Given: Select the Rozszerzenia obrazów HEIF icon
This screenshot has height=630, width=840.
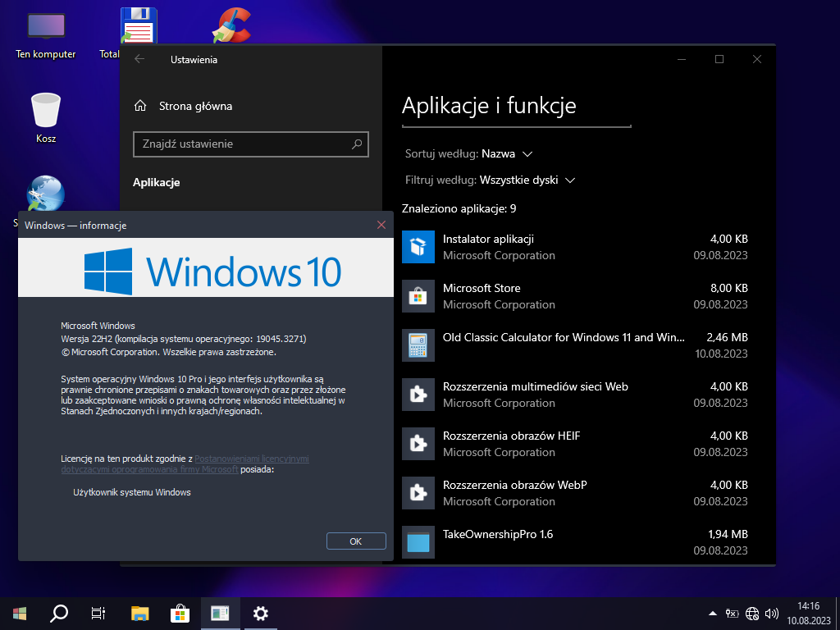Looking at the screenshot, I should (x=418, y=444).
